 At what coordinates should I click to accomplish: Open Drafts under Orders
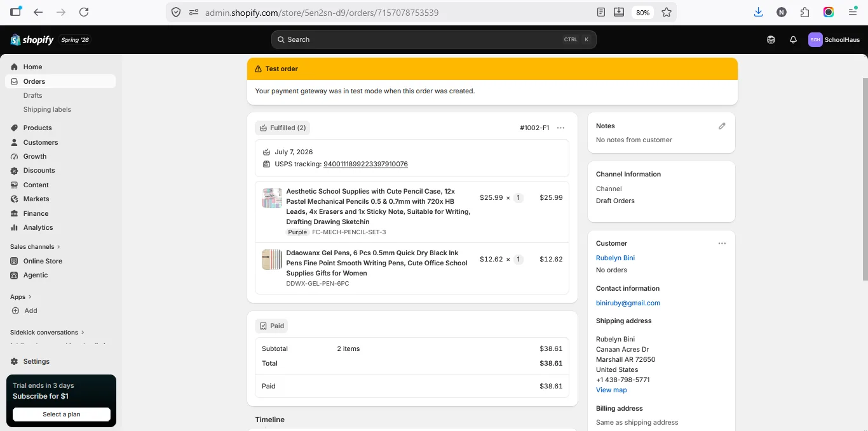[x=32, y=95]
